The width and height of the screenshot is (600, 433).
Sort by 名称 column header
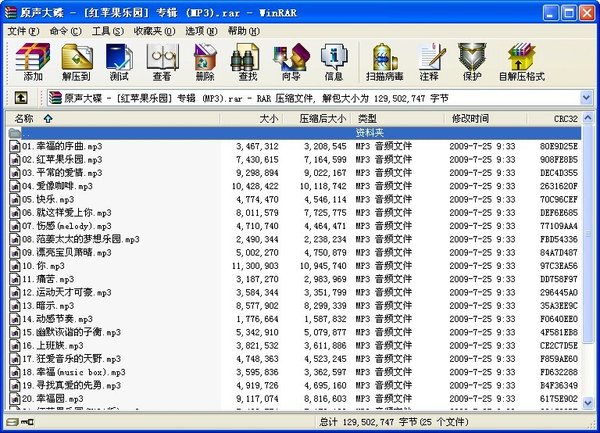(x=113, y=119)
